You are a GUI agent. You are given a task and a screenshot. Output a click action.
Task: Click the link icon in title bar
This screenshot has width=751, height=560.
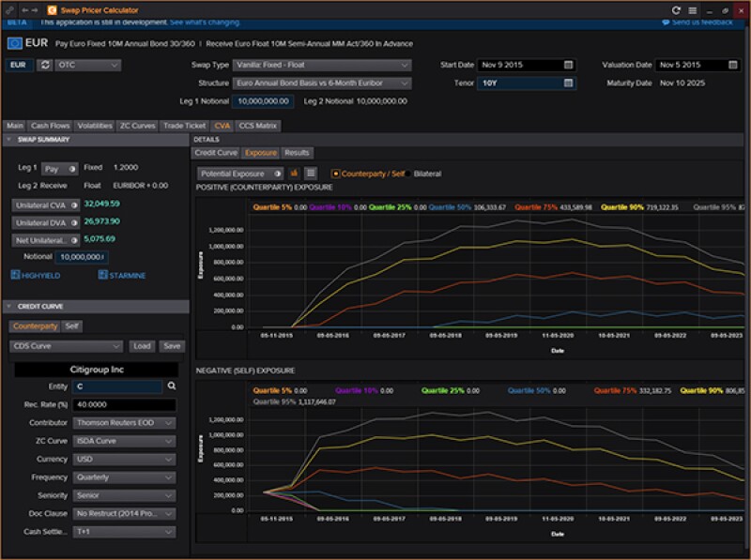click(x=10, y=10)
